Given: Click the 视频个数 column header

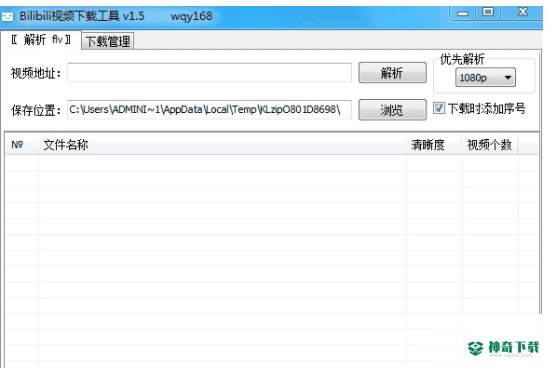Looking at the screenshot, I should click(490, 144).
